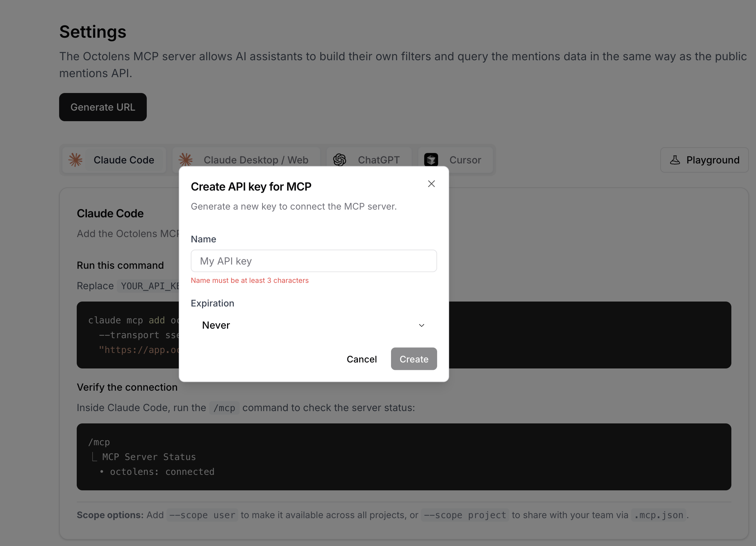The image size is (756, 546).
Task: Open the Never expiration dropdown
Action: tap(314, 325)
